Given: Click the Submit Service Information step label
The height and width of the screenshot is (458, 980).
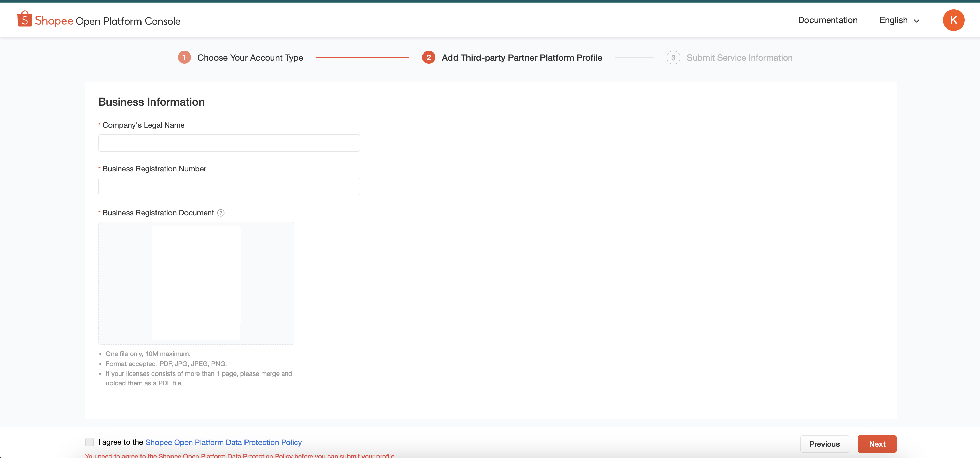Looking at the screenshot, I should tap(739, 57).
